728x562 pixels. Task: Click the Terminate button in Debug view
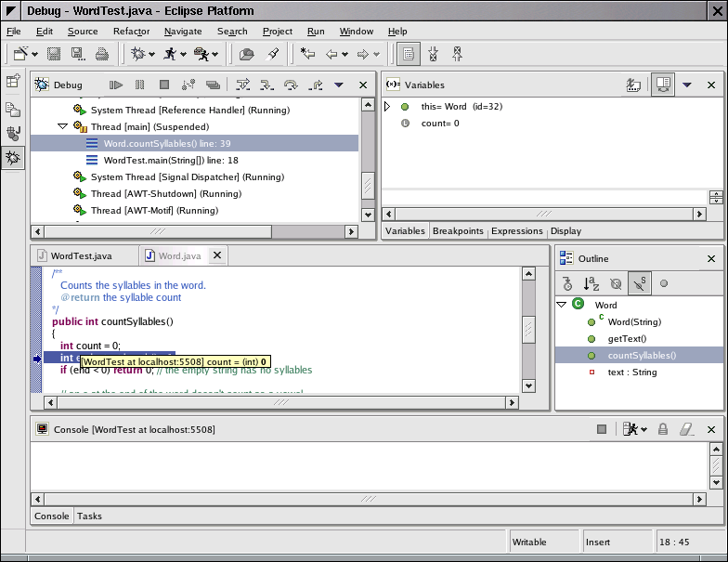(x=163, y=85)
